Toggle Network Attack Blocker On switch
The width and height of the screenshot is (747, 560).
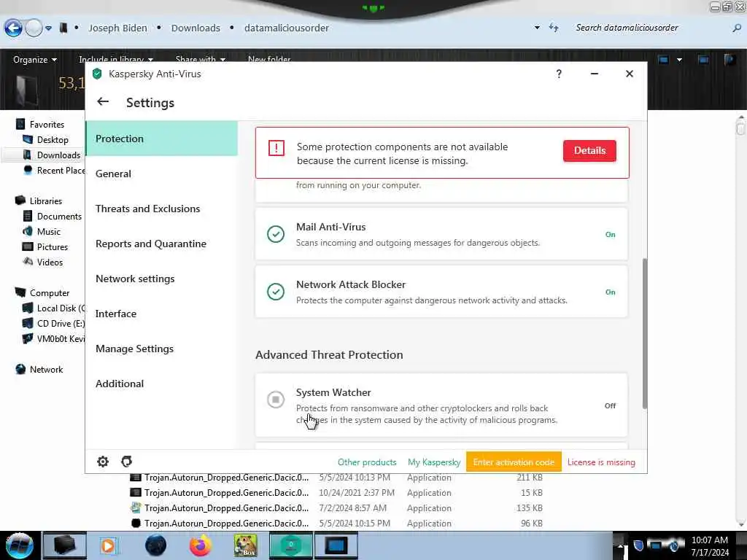(611, 292)
